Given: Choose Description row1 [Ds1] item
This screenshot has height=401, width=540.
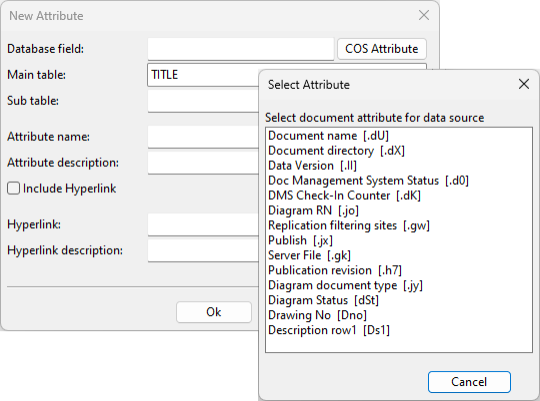Looking at the screenshot, I should (329, 330).
